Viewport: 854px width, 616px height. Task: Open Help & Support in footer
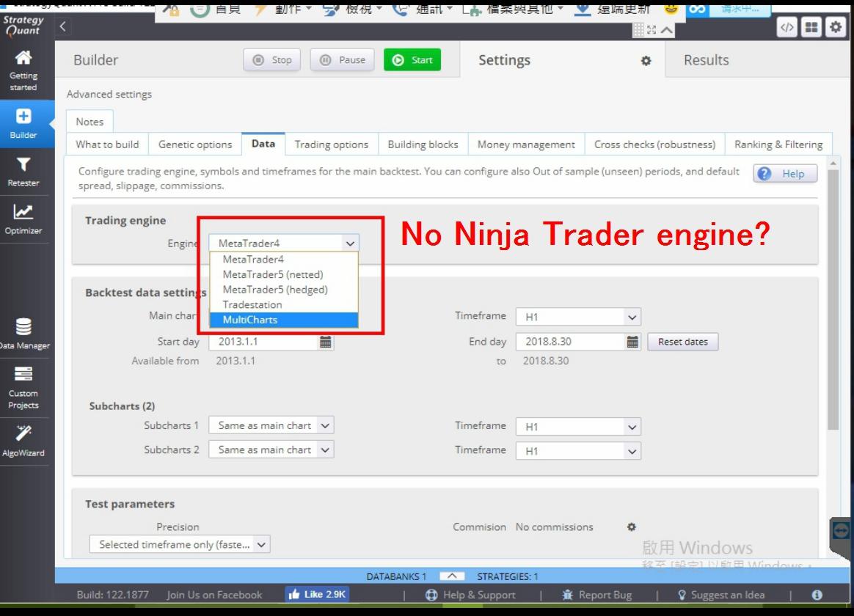pyautogui.click(x=470, y=595)
